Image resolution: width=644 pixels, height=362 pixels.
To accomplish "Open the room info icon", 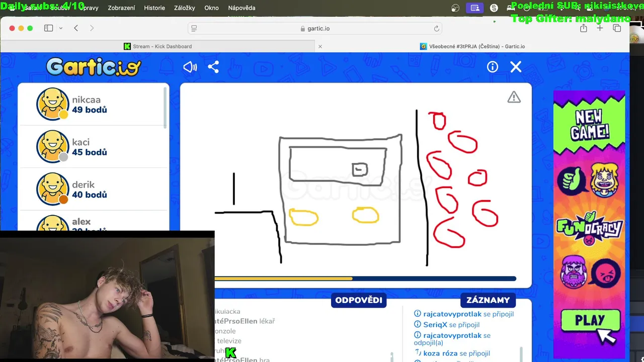I will click(492, 67).
